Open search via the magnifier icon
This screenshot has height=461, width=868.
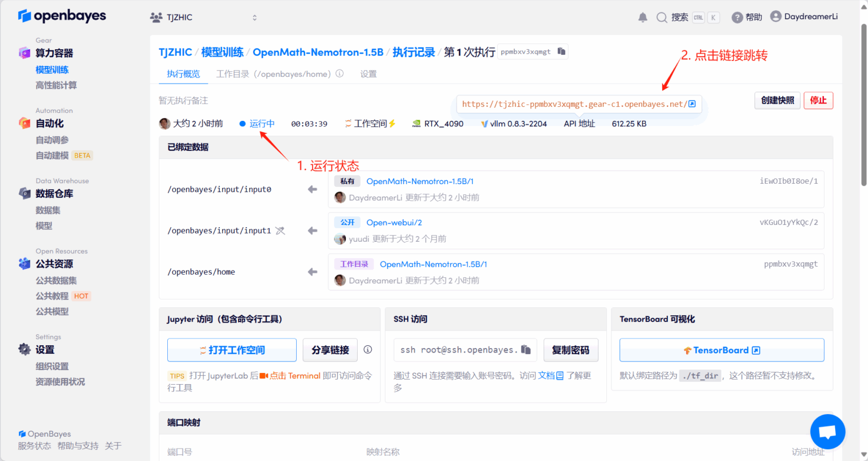pos(662,17)
